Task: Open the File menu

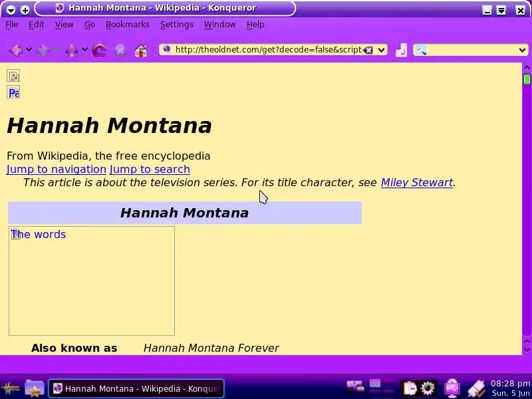Action: tap(12, 25)
